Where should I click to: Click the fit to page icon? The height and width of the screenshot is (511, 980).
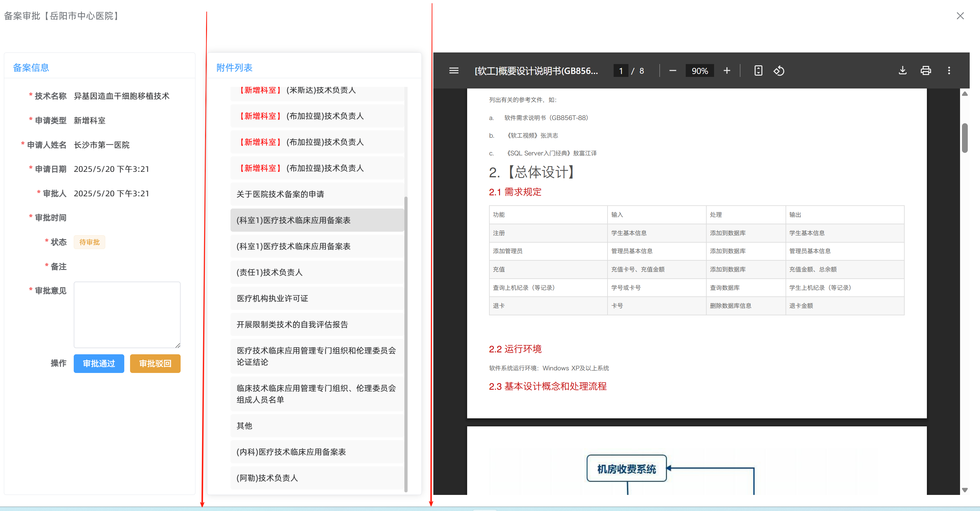(758, 71)
